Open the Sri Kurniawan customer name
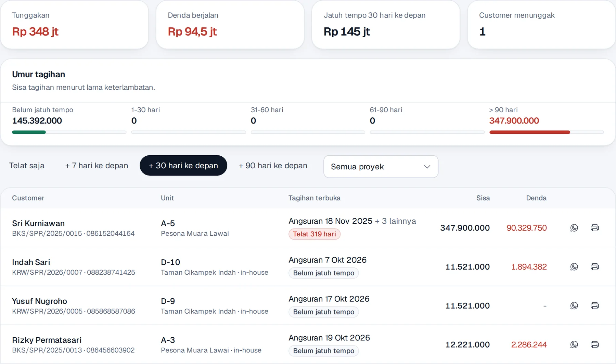This screenshot has width=616, height=364. pos(38,223)
